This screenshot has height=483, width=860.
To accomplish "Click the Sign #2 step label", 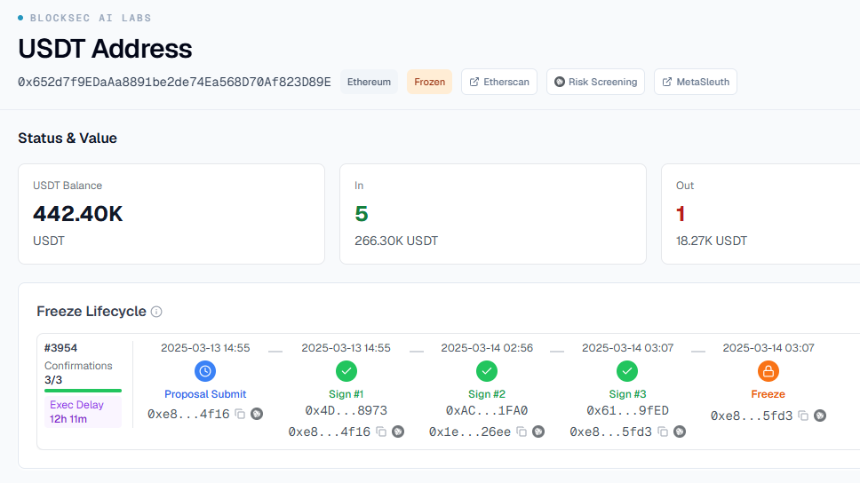I will pos(486,394).
